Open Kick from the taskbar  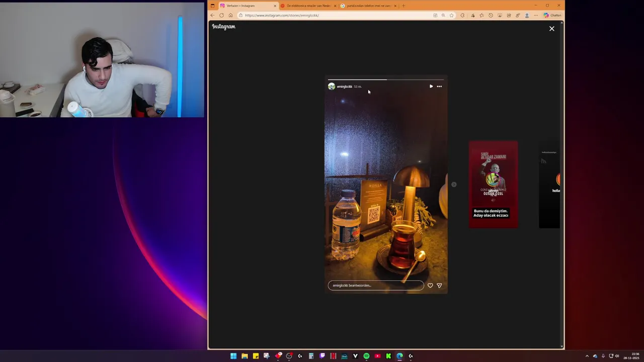tap(388, 356)
